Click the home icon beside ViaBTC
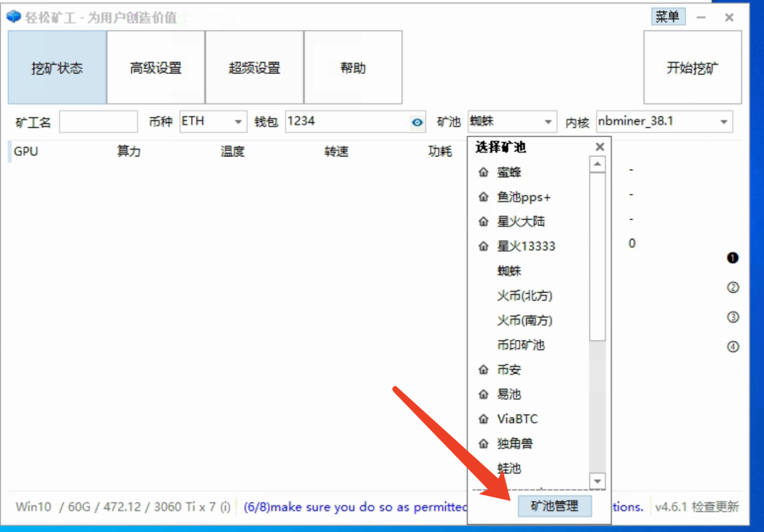 (483, 419)
